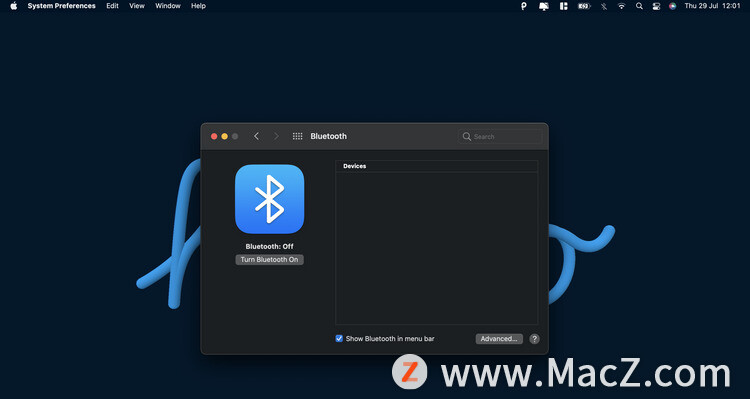Go back with the left chevron

click(x=256, y=136)
